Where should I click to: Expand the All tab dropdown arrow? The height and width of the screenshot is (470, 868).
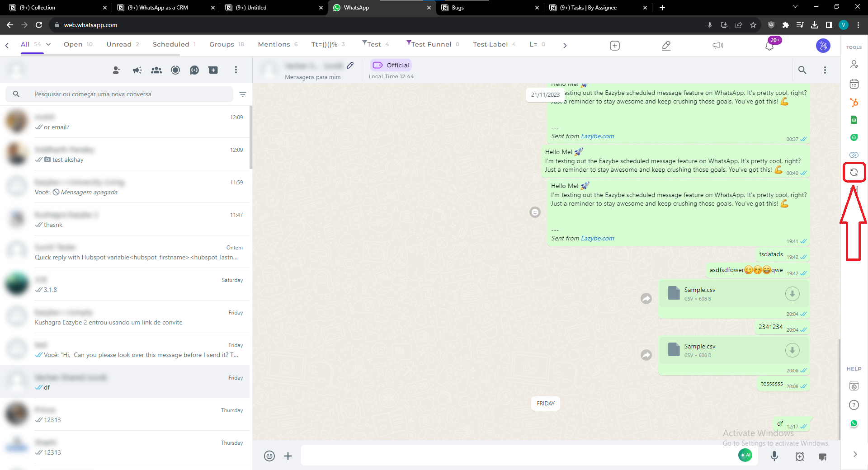pyautogui.click(x=48, y=44)
